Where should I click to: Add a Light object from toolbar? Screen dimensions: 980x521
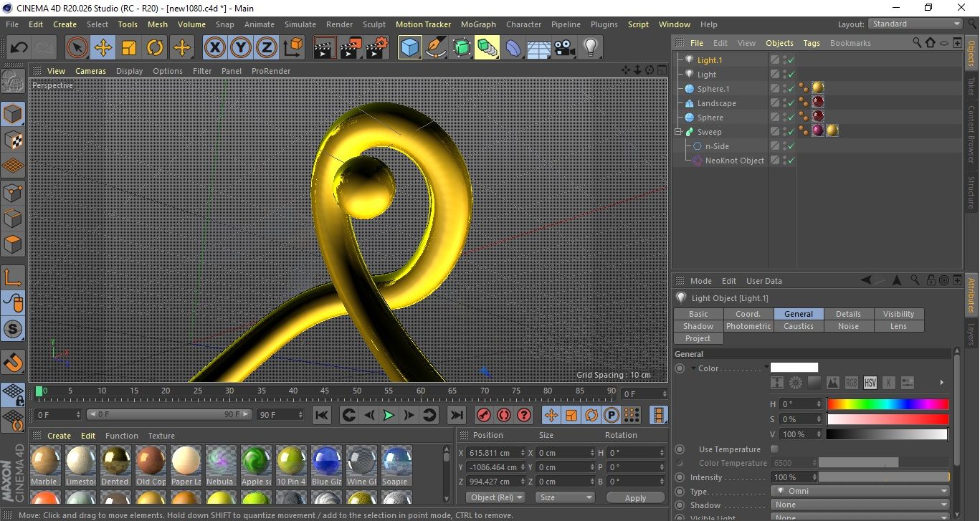click(x=590, y=48)
